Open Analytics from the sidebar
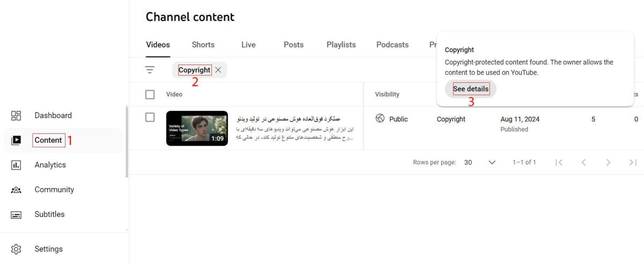The image size is (644, 265). [x=50, y=165]
